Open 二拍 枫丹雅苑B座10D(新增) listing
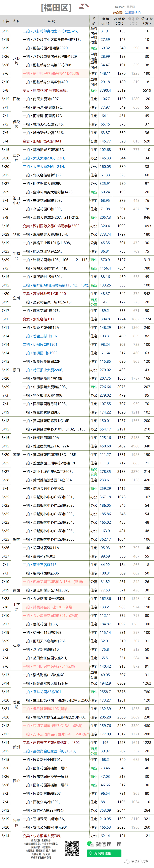Screen dimensions: 154x868 [46, 709]
